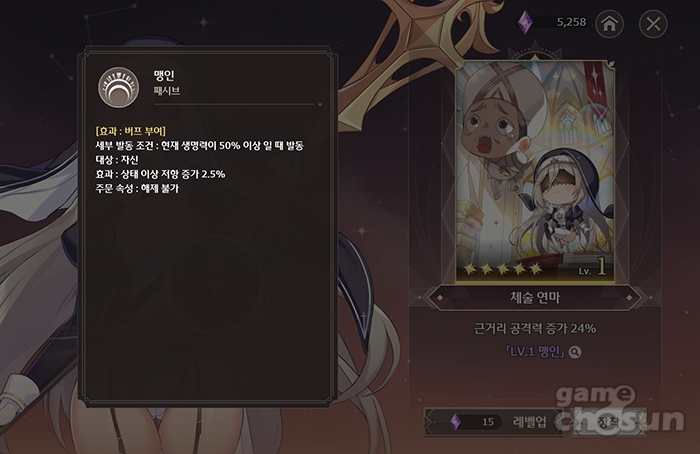Click the 장착 equip button
Viewport: 700px width, 454px height.
click(x=609, y=422)
